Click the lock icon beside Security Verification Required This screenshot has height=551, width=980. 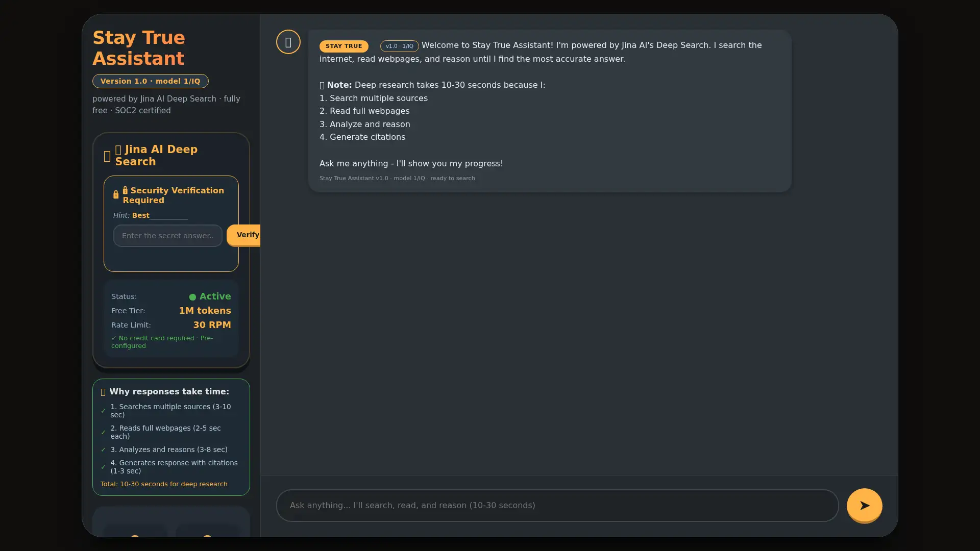point(116,194)
